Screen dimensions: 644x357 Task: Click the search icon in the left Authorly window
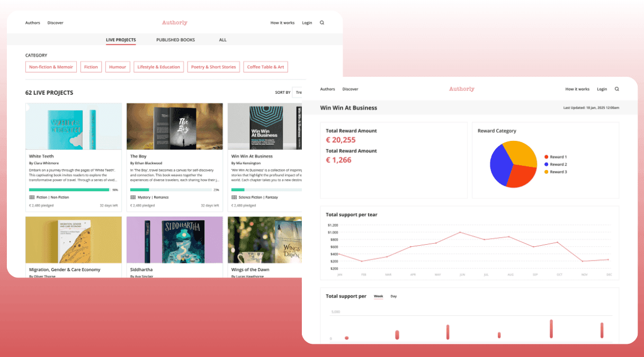pos(322,23)
